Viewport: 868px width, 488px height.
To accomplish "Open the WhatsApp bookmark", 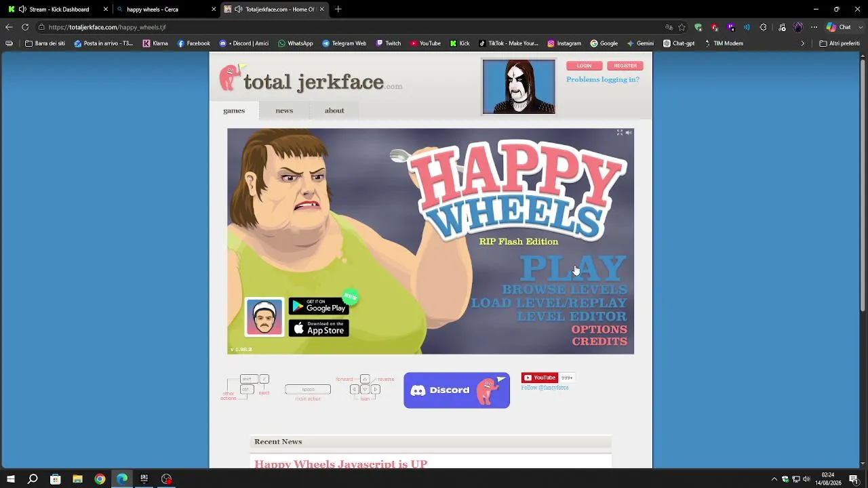I will click(296, 43).
